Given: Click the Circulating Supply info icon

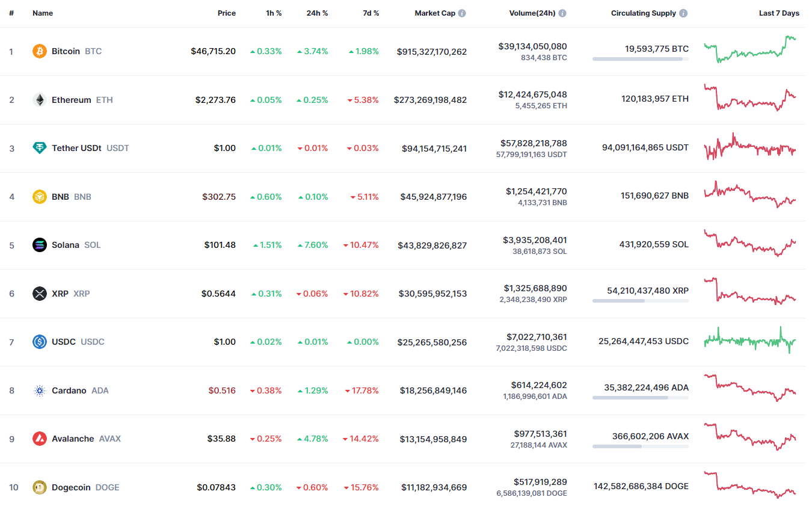Looking at the screenshot, I should pos(684,13).
